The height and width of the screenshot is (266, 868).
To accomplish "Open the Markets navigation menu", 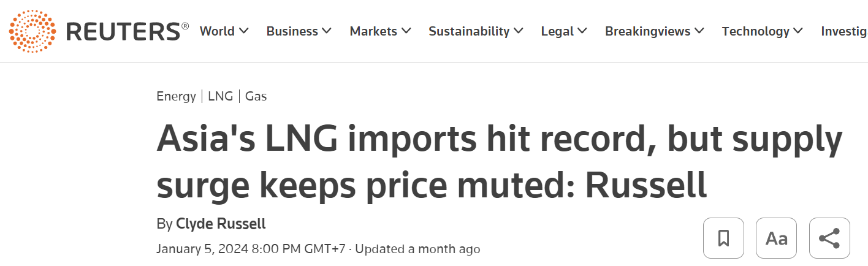I will [373, 31].
